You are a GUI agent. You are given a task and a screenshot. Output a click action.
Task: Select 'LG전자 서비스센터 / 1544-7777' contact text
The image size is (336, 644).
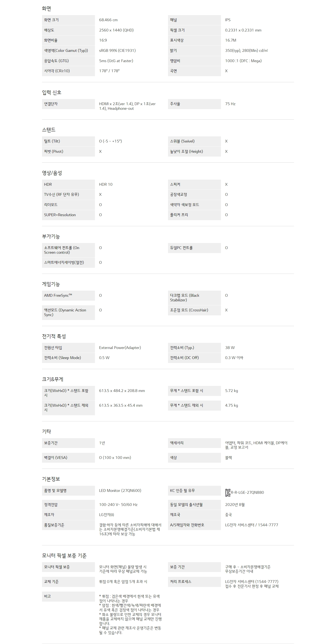[x=251, y=525]
